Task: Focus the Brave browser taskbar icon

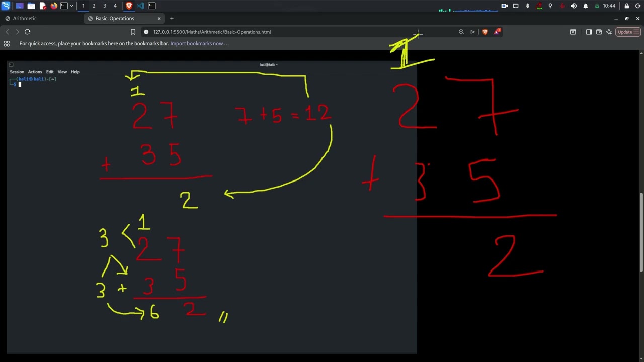Action: point(129,6)
